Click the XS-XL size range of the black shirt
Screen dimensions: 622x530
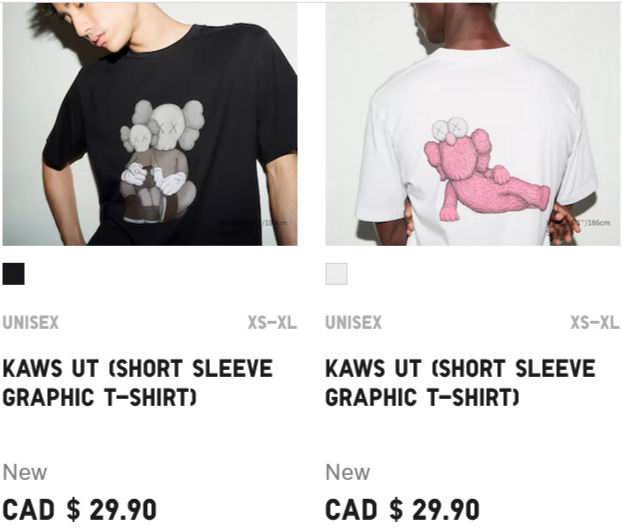272,322
